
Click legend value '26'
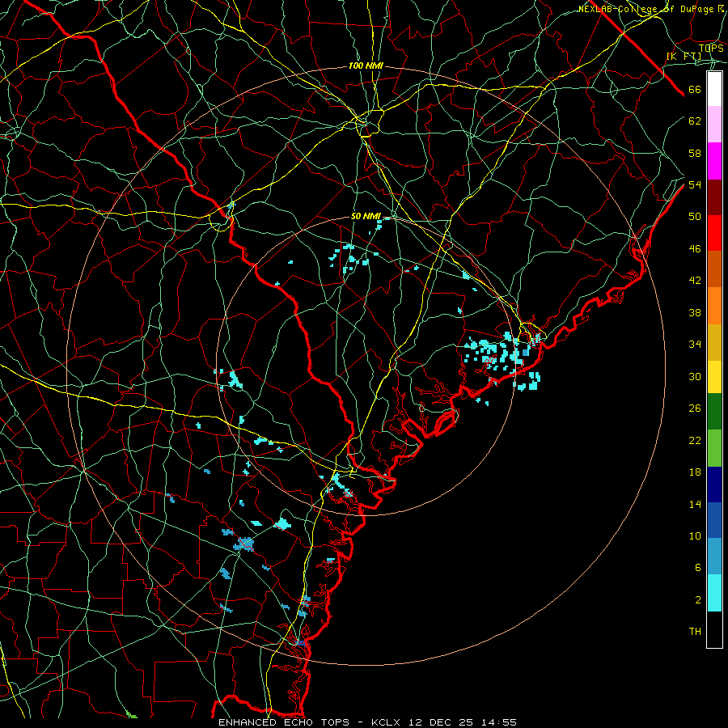tap(695, 408)
